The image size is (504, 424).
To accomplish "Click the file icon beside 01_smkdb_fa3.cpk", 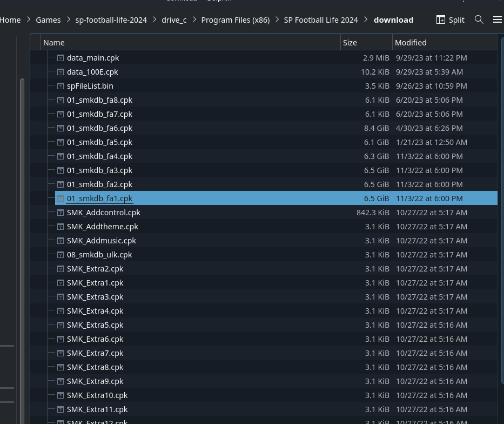I will coord(60,170).
